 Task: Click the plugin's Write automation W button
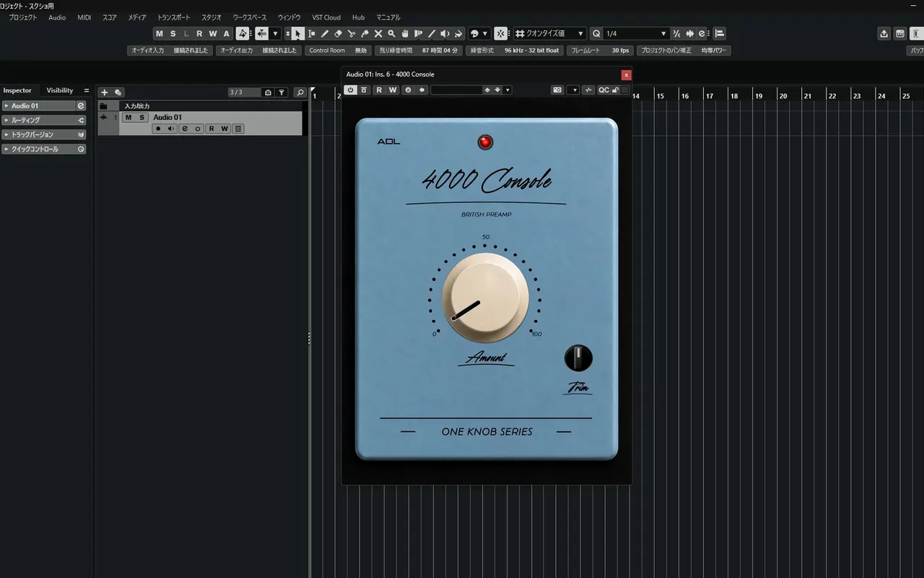tap(392, 90)
